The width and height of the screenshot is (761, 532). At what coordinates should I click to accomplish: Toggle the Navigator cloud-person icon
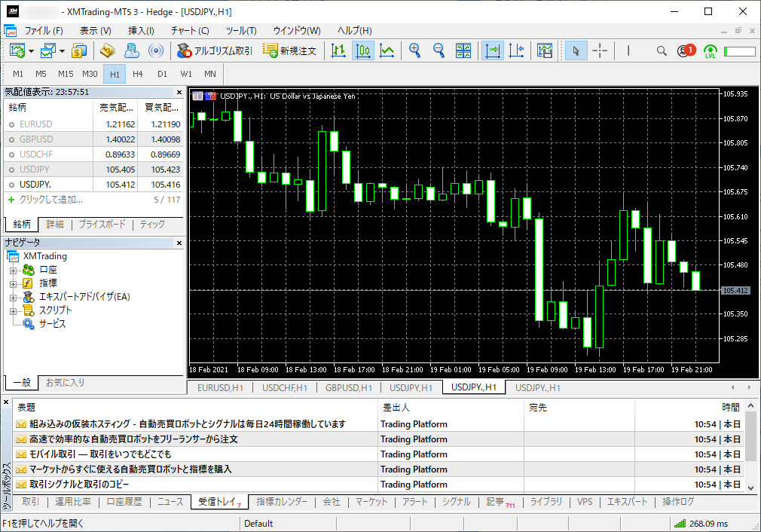(132, 50)
